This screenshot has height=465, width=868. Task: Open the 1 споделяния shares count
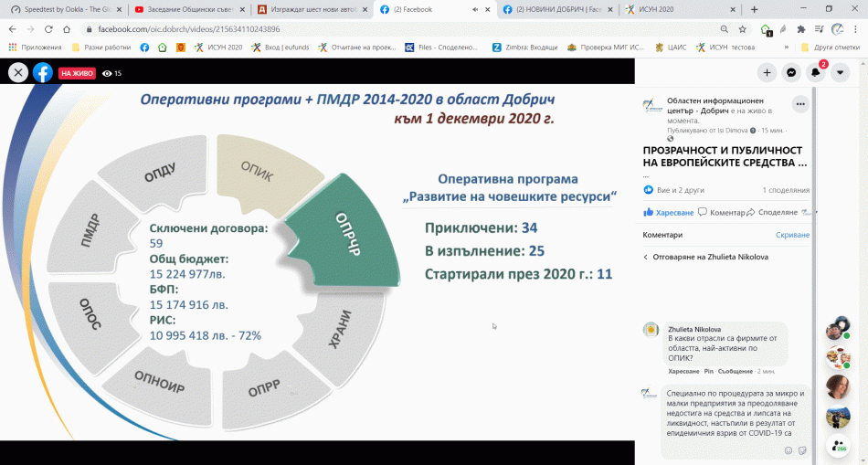pyautogui.click(x=786, y=190)
